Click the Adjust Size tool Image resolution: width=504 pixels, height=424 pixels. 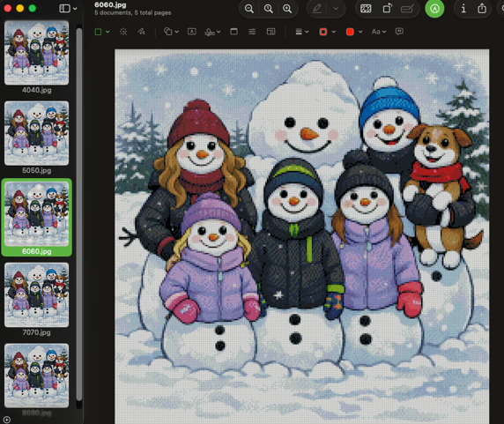click(271, 32)
